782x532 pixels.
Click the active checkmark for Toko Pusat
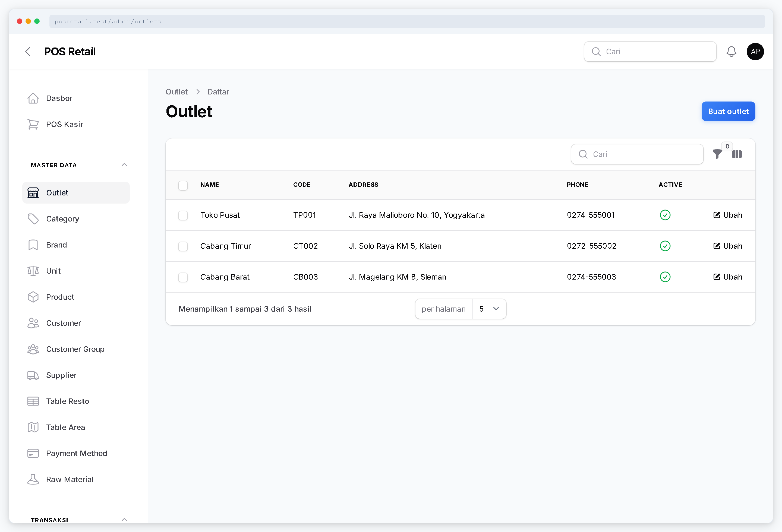[665, 215]
